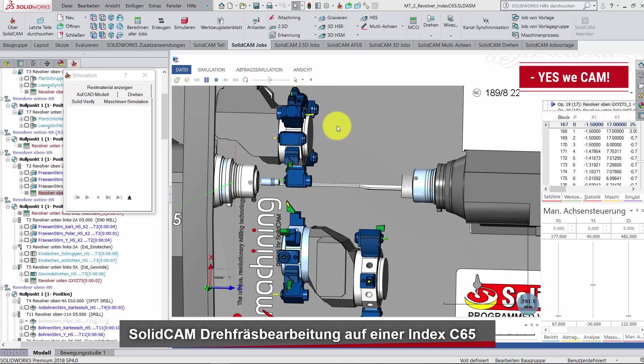Viewport: 644px width, 364px height.
Task: Select Maschinen-Simulation in Simulation dialog
Action: tap(126, 101)
